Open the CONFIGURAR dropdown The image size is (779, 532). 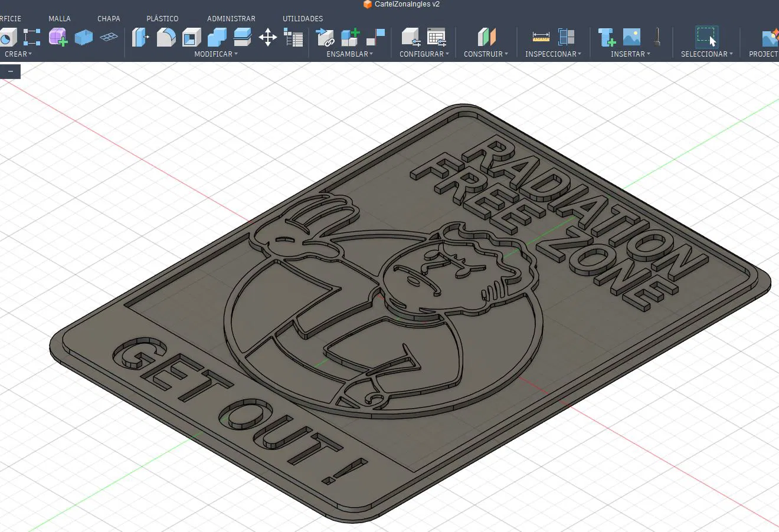click(x=424, y=54)
